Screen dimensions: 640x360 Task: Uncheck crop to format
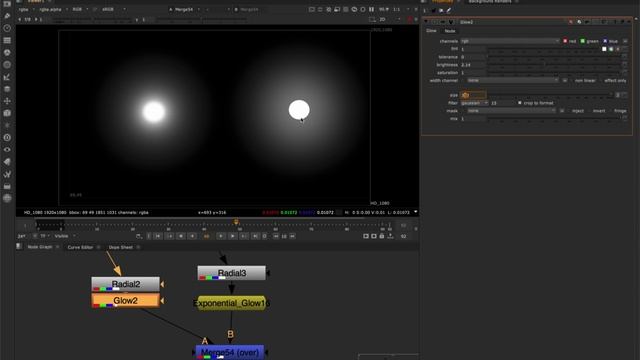click(520, 103)
